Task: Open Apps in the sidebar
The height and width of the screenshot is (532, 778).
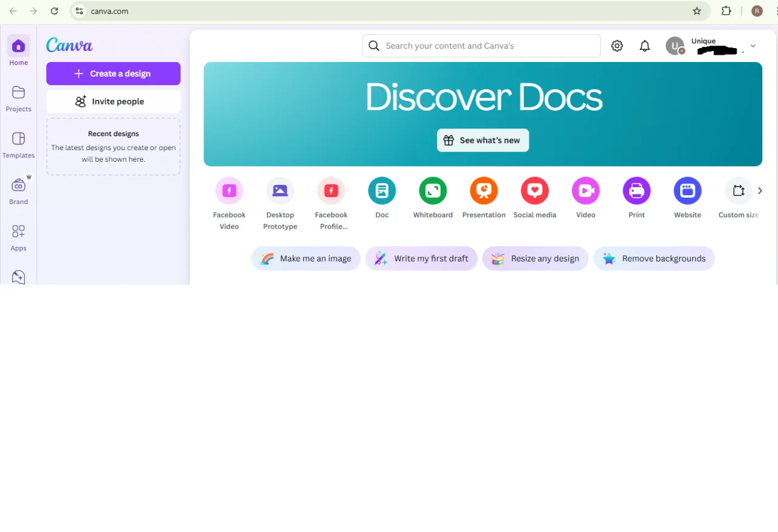Action: tap(18, 237)
